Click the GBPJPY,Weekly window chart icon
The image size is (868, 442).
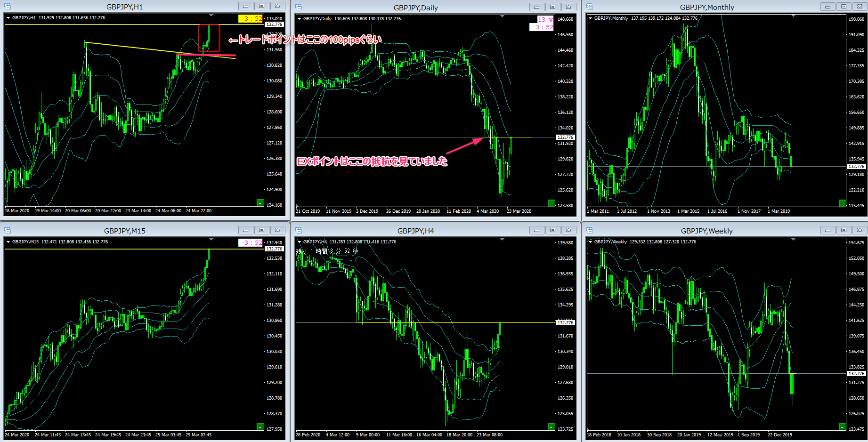(x=590, y=230)
